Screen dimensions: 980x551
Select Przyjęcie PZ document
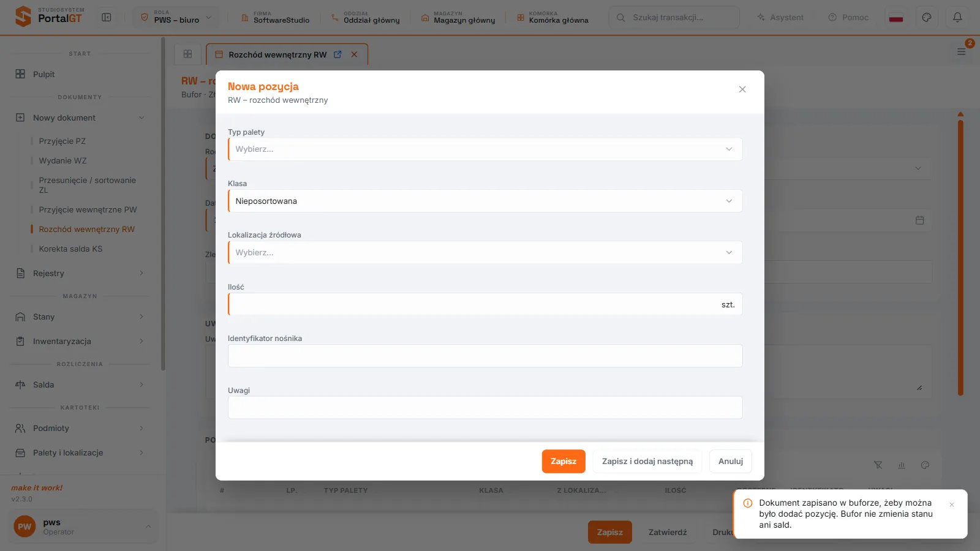(62, 141)
